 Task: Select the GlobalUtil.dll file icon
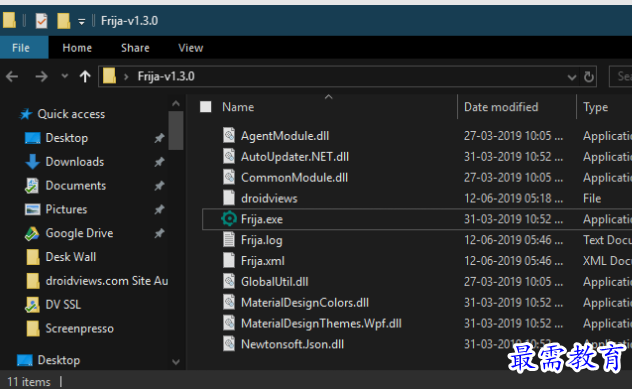229,281
